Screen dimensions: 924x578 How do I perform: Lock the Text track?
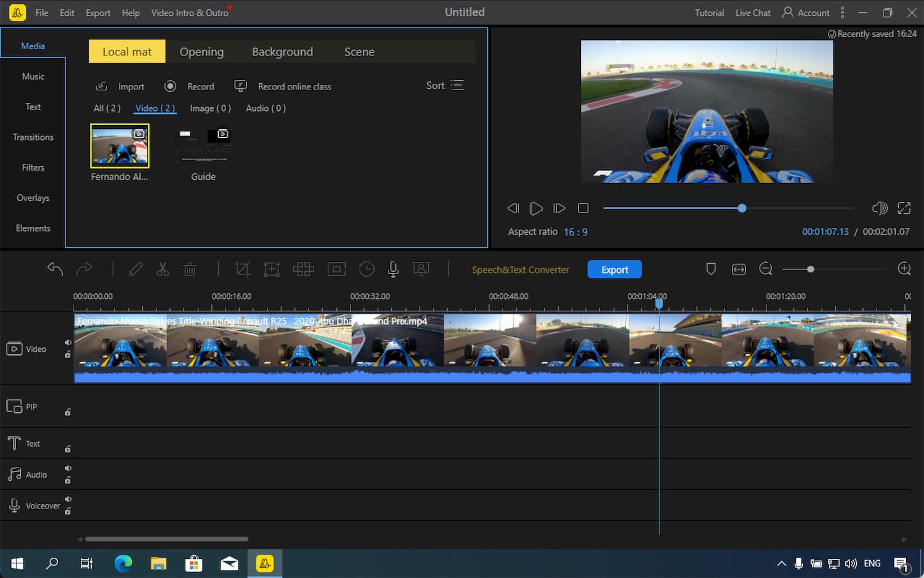[x=68, y=449]
